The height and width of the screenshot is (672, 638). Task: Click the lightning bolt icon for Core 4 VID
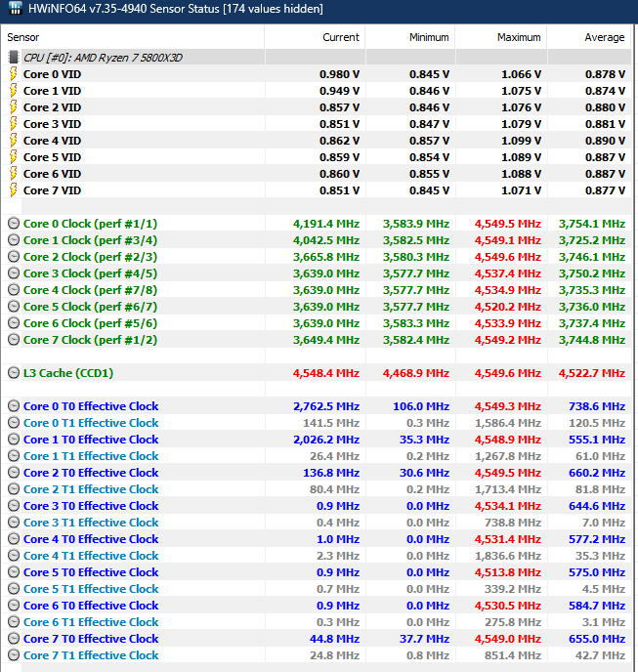click(x=14, y=140)
